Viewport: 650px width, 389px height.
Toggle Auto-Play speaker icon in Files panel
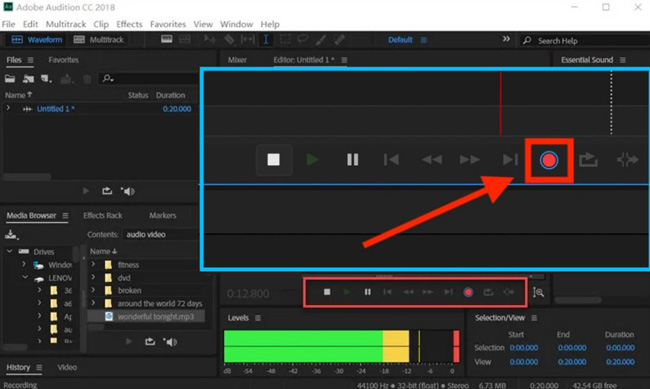128,191
